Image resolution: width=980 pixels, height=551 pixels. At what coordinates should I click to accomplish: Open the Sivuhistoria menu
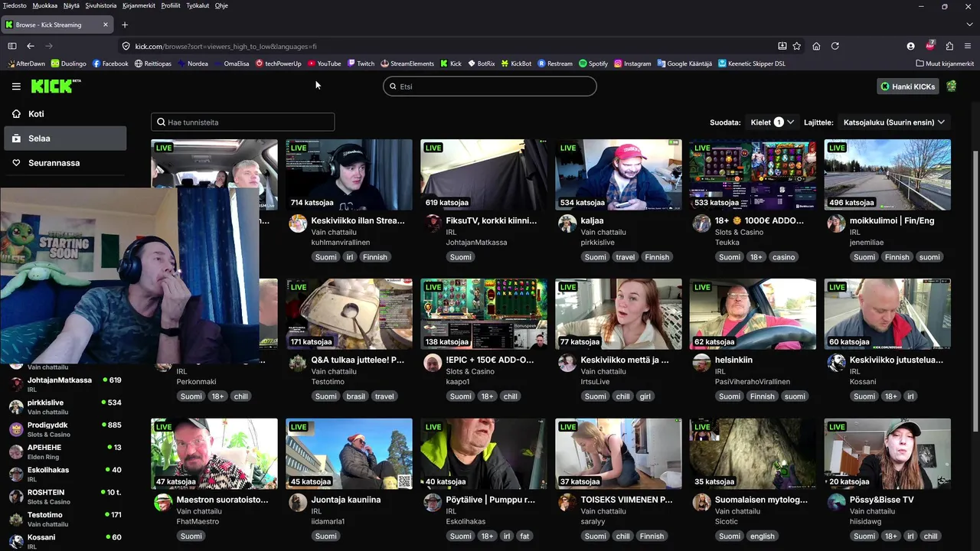tap(101, 5)
